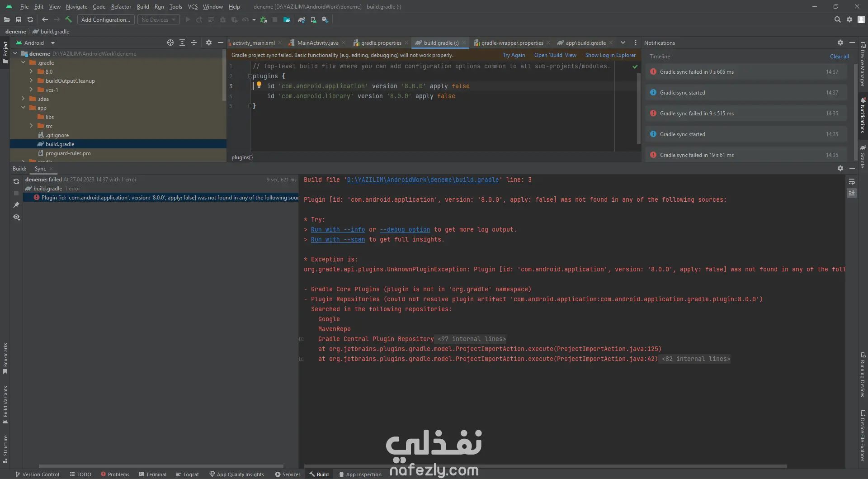
Task: Click Show Log in Explorer link
Action: click(610, 55)
